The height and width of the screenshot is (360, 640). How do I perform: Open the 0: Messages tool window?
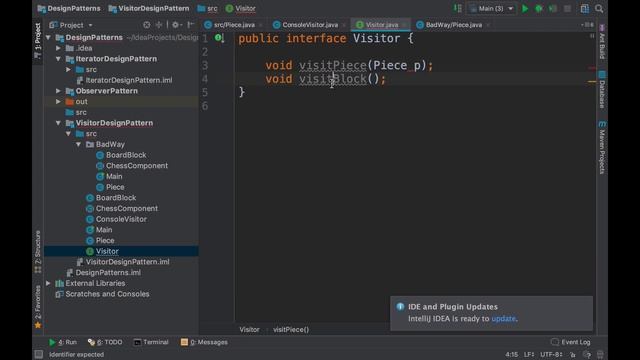204,342
